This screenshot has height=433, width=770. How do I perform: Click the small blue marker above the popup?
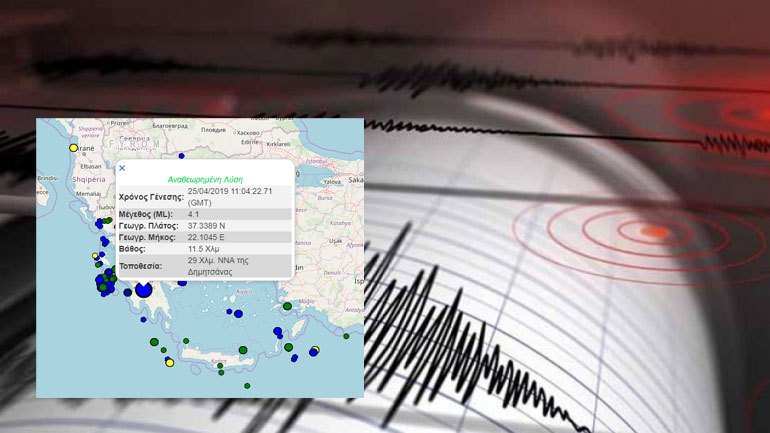182,156
